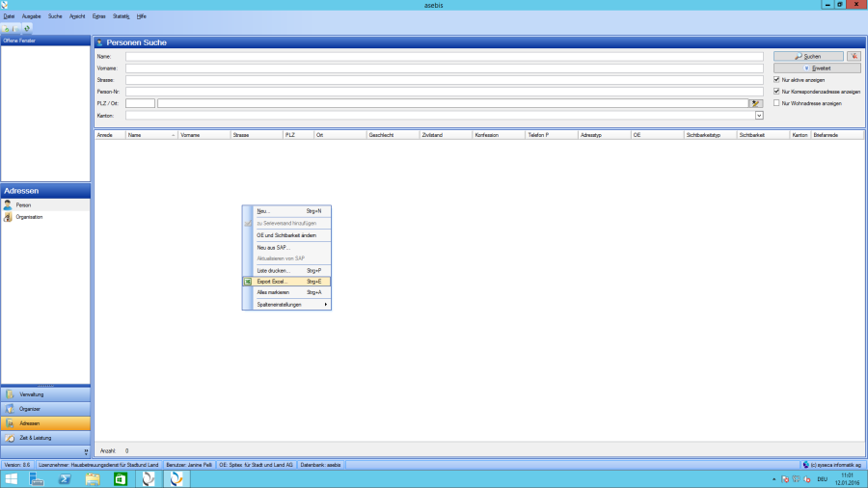Screen dimensions: 868x488
Task: Click the Suchen button
Action: point(808,57)
